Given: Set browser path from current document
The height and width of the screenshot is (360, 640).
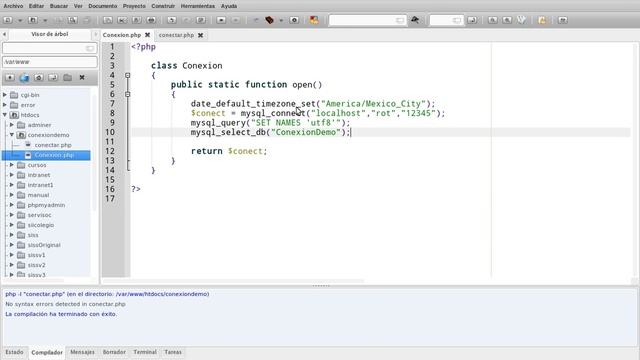Looking at the screenshot, I should (x=53, y=78).
